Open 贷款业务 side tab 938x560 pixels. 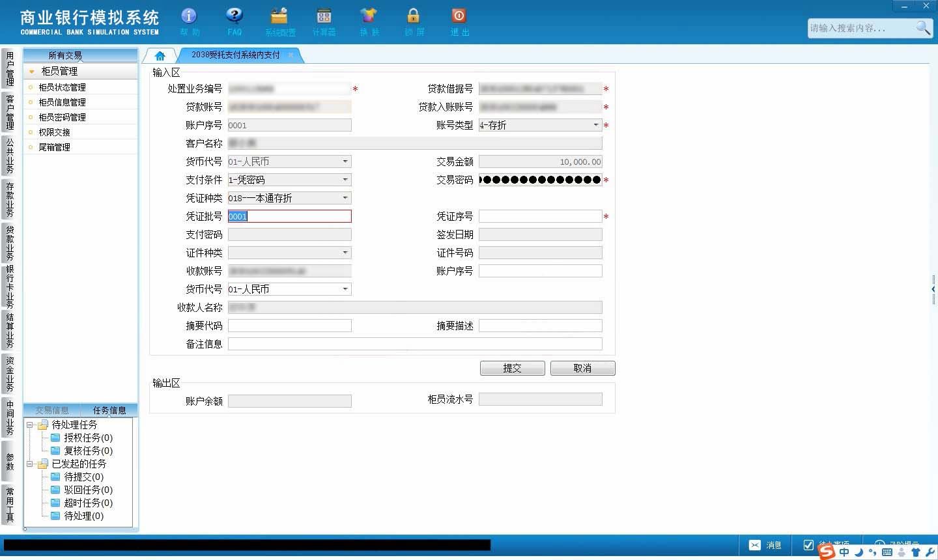10,243
